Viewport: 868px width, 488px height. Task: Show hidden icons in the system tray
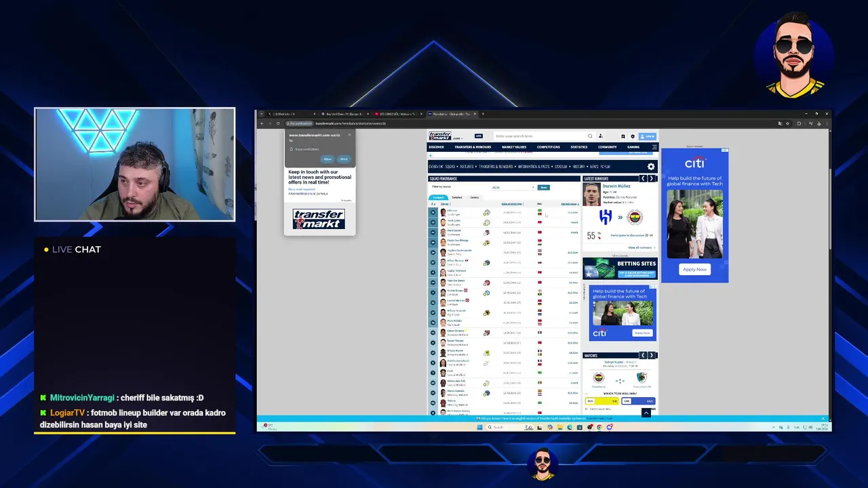(x=774, y=427)
